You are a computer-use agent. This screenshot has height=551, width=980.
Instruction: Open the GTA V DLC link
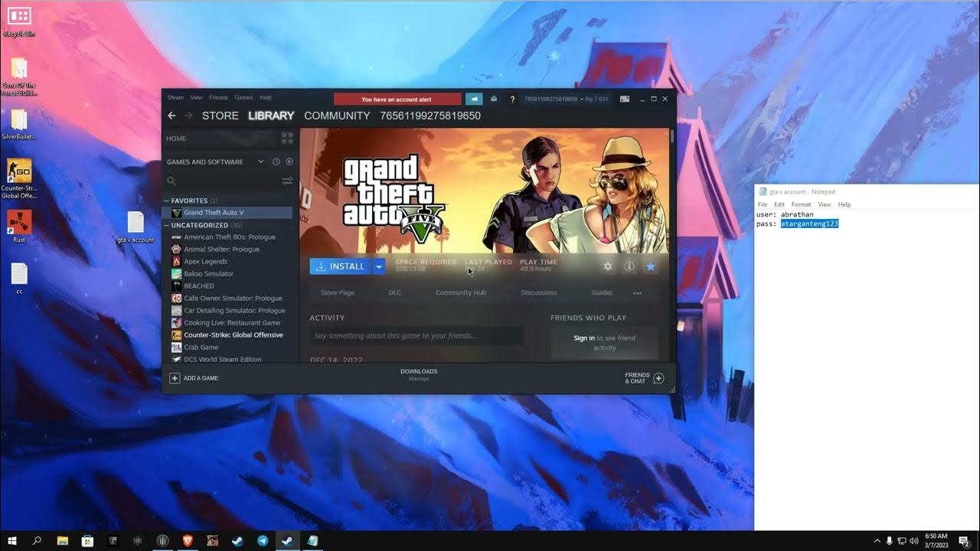(395, 293)
